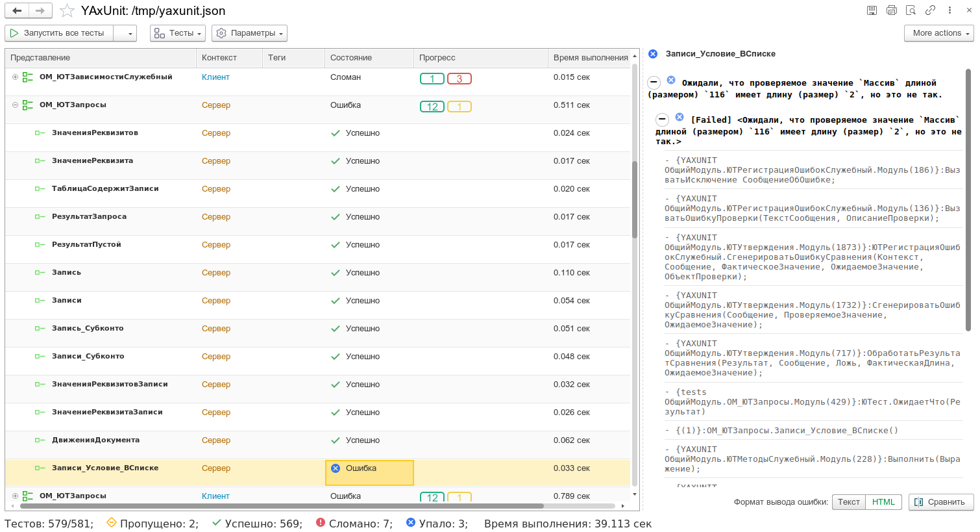Add page to favorites with the star icon
Viewport: 980px width, 532px height.
(x=67, y=10)
